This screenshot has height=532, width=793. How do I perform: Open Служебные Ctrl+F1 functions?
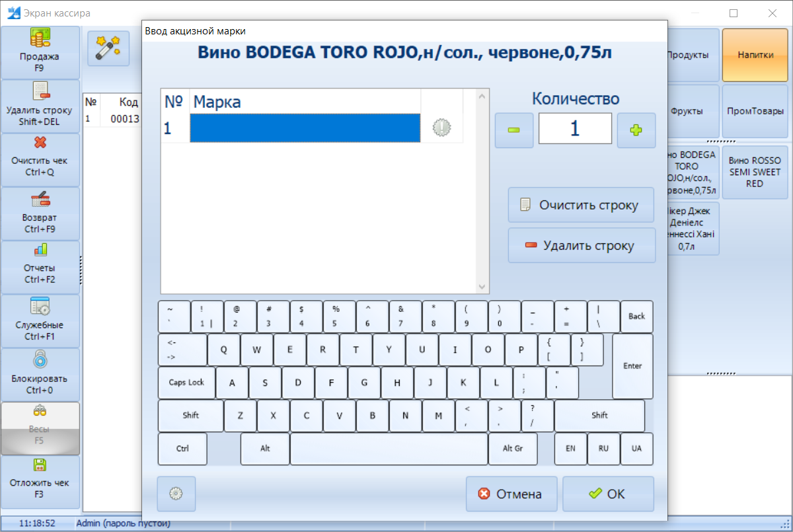coord(40,321)
